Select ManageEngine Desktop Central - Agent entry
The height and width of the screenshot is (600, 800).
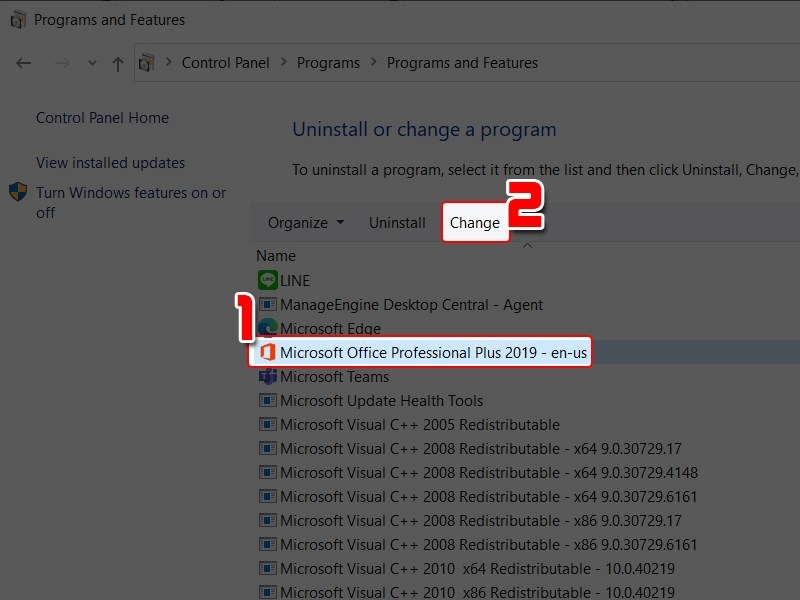[411, 305]
